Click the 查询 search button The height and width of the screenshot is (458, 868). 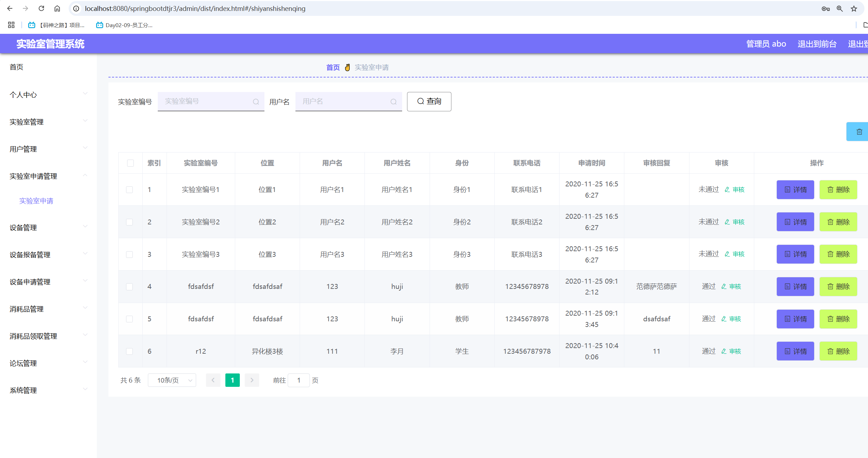(x=429, y=101)
